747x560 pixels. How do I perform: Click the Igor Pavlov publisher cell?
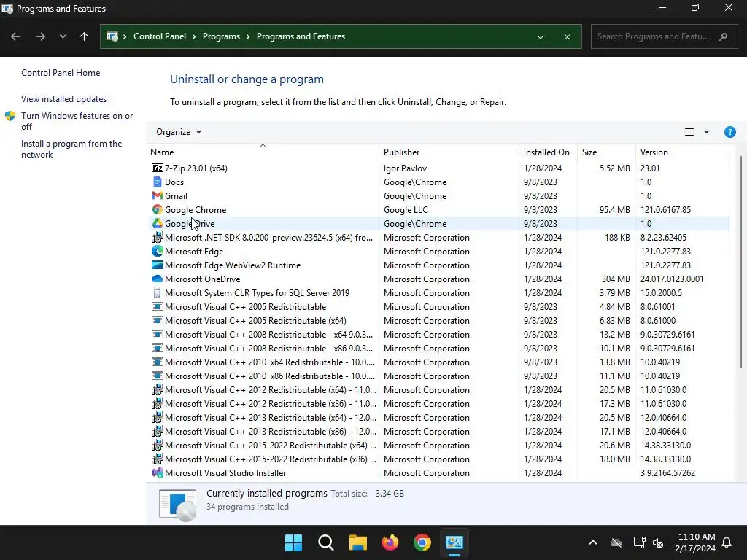click(x=405, y=168)
